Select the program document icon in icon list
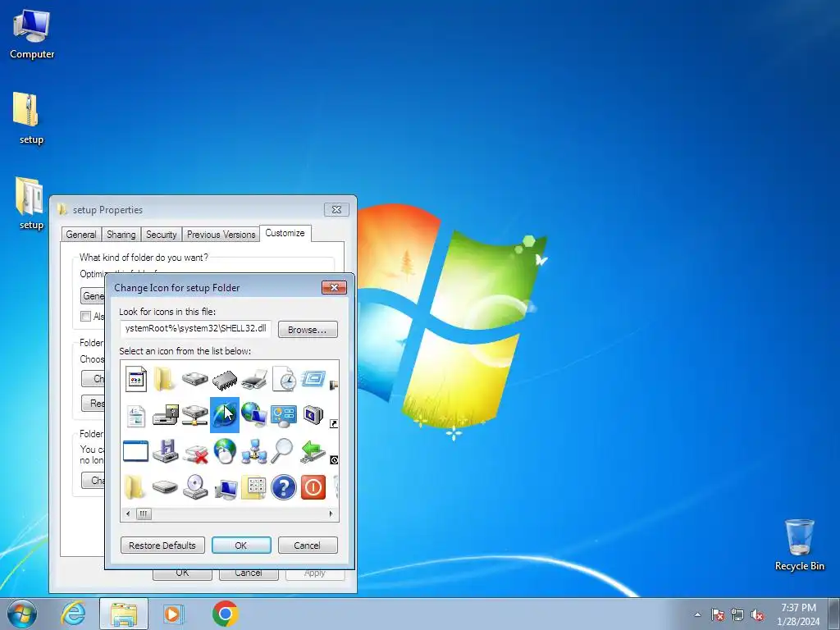The image size is (840, 630). pos(135,379)
